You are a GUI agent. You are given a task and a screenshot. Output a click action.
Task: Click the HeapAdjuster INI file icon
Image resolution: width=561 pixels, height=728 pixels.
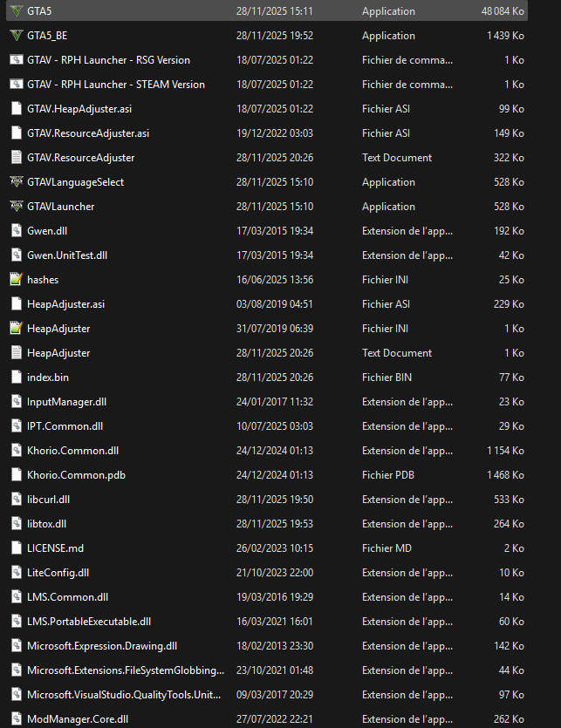point(17,328)
